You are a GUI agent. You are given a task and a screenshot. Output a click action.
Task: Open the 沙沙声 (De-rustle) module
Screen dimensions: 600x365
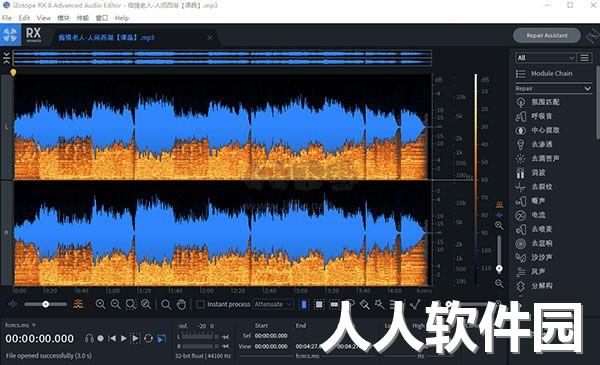pos(534,257)
